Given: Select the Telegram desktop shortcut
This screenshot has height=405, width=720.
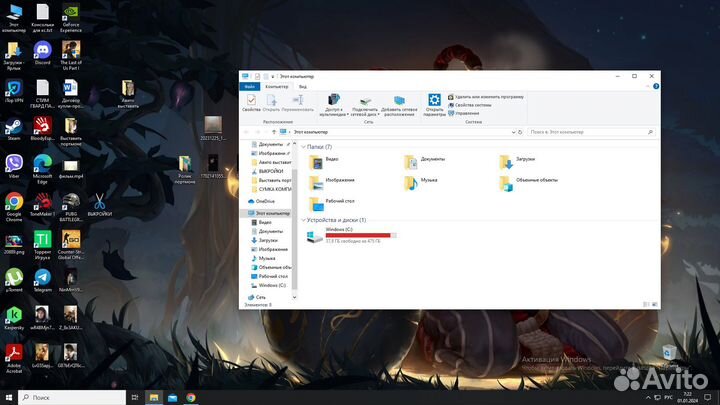Looking at the screenshot, I should pos(42,280).
